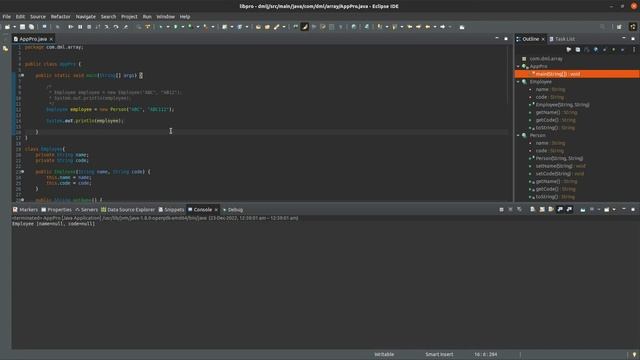640x360 pixels.
Task: Click the Step Return icon
Action: (x=125, y=27)
